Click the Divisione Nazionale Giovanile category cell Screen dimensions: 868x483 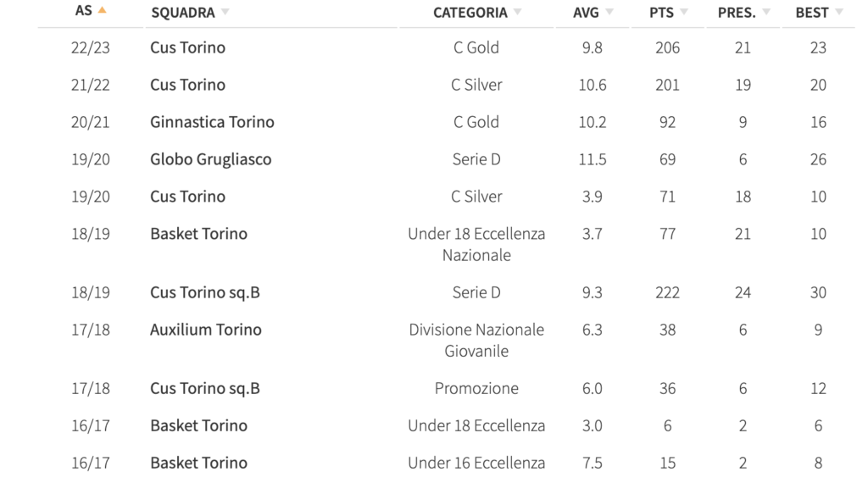point(476,340)
